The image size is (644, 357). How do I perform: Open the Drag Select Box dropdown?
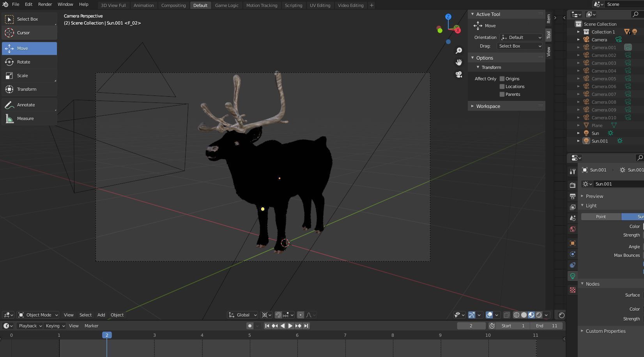coord(520,46)
